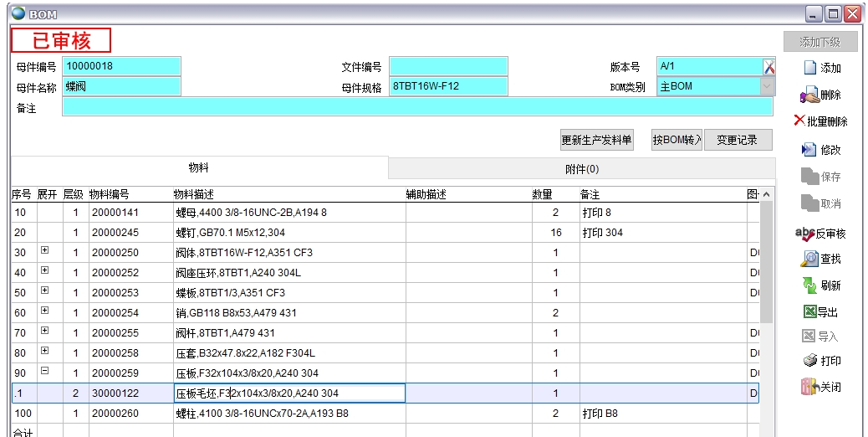Click the 变更记录 button
This screenshot has width=868, height=437.
pyautogui.click(x=738, y=140)
